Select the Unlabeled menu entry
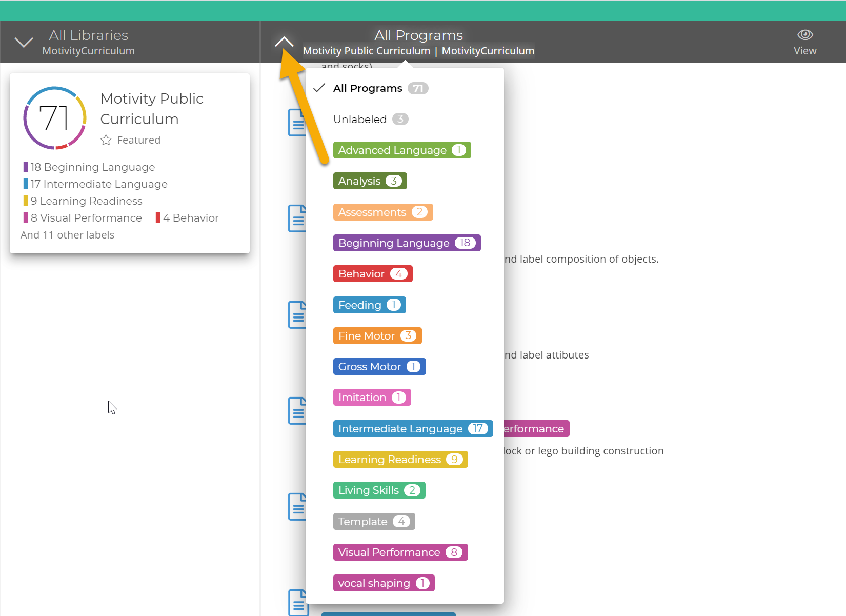This screenshot has width=846, height=616. click(x=370, y=119)
